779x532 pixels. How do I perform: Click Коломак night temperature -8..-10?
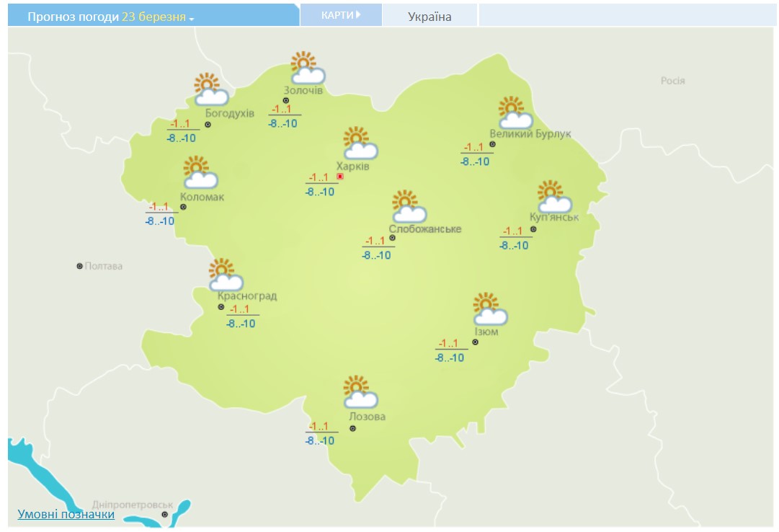[160, 221]
